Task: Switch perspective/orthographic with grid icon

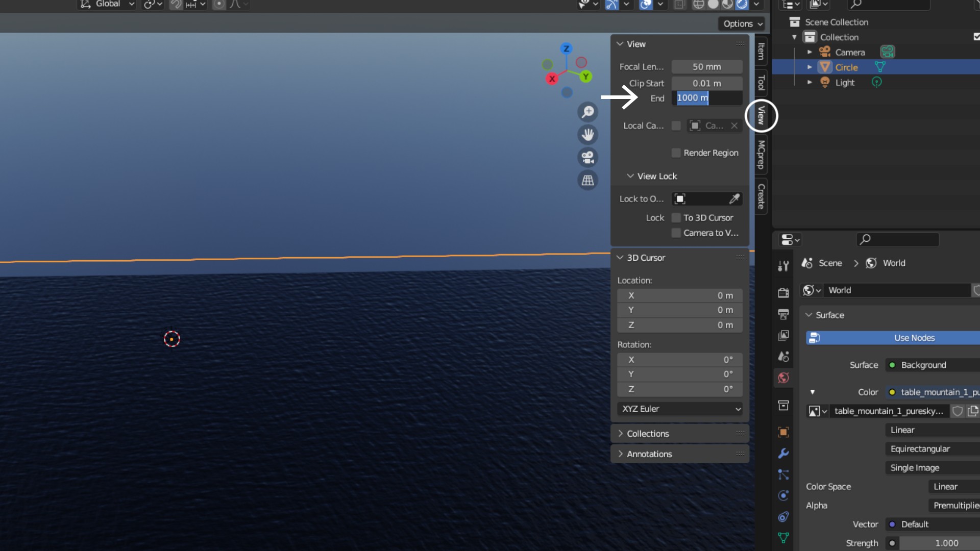Action: 588,180
